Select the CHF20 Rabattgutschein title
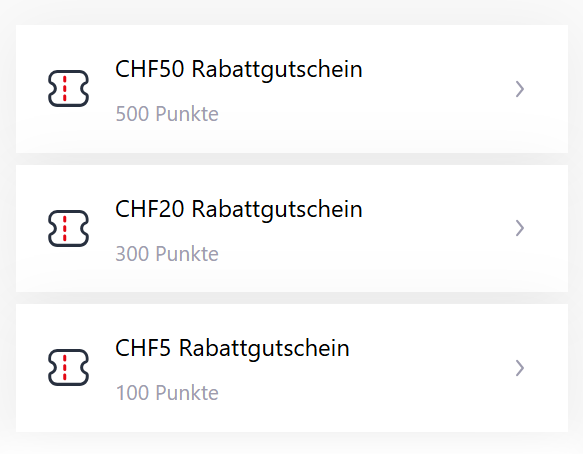Image resolution: width=583 pixels, height=454 pixels. (239, 209)
